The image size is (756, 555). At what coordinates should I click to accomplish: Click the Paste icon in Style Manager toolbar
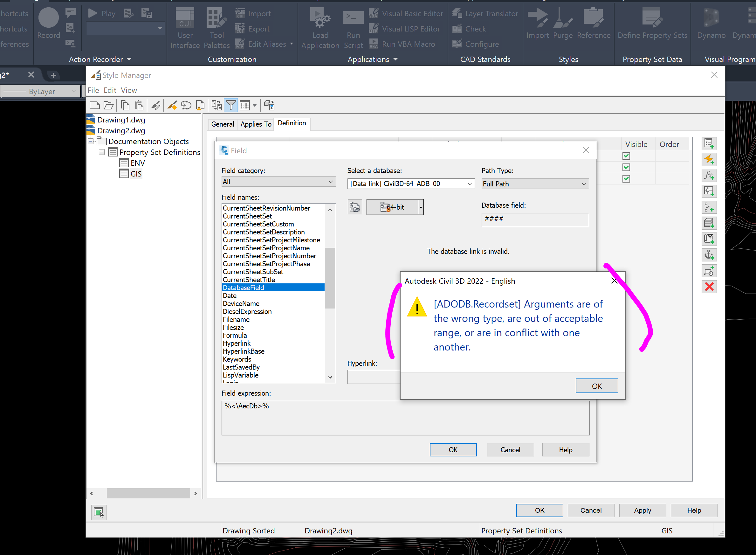(x=139, y=106)
